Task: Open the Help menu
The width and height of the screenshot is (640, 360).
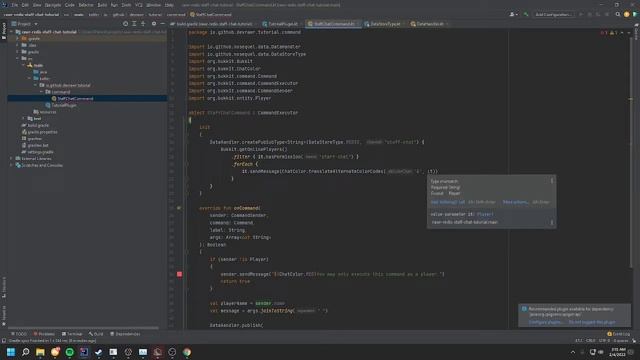Action: 169,5
